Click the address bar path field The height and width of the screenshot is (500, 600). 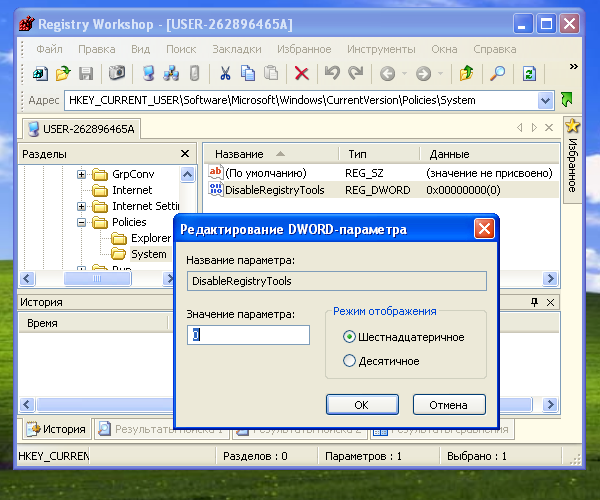click(x=301, y=101)
